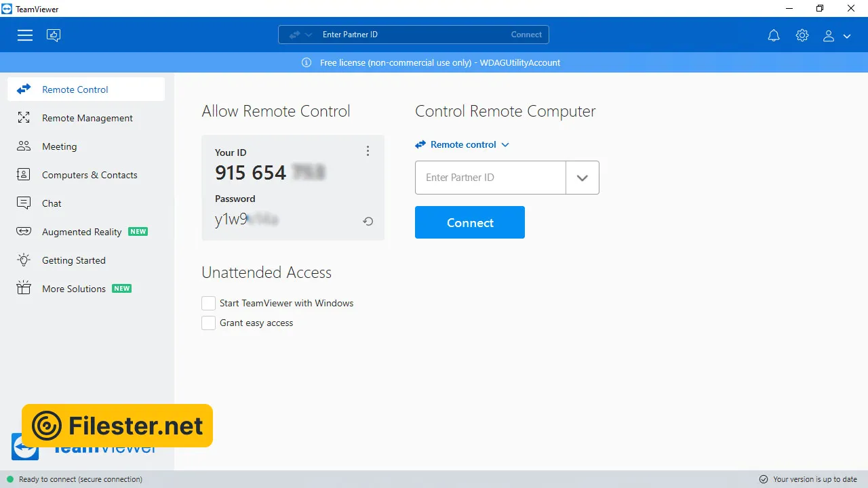Image resolution: width=868 pixels, height=488 pixels.
Task: Click the main Enter Partner ID field
Action: tap(490, 178)
